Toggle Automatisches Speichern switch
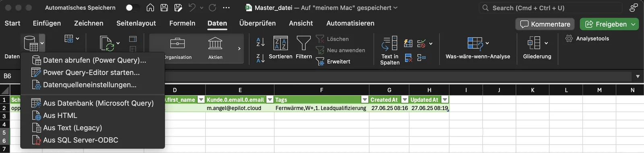644x153 pixels. 132,8
